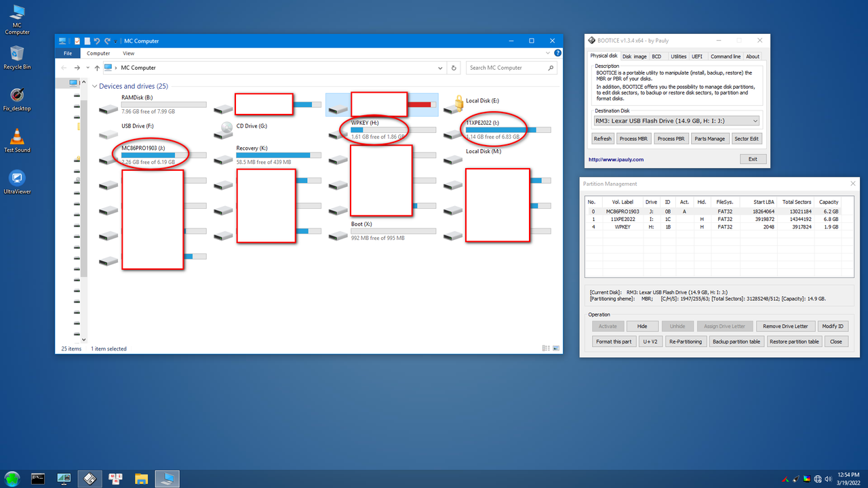
Task: Open the Recycle Bin desktop icon
Action: (x=17, y=58)
